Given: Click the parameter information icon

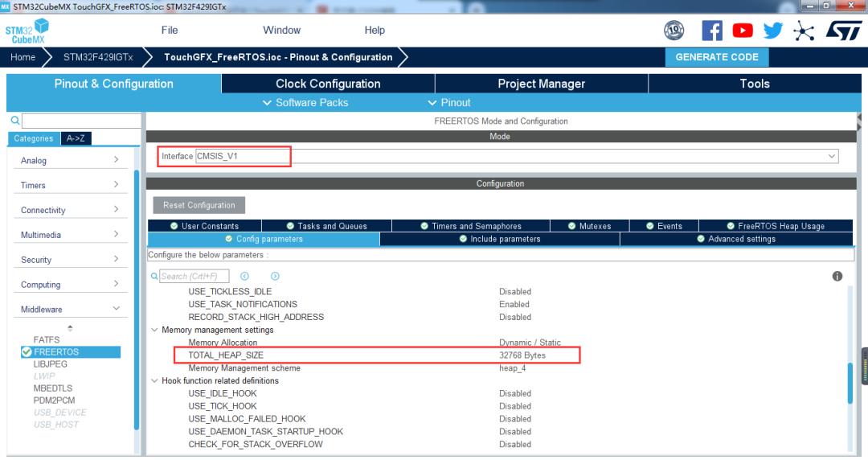Looking at the screenshot, I should tap(837, 276).
